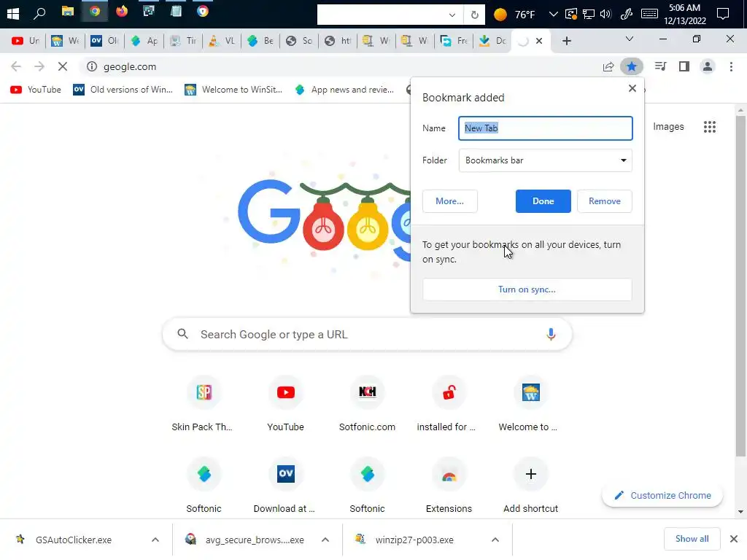Open the Extensions shortcut tile
The height and width of the screenshot is (560, 747).
449,486
